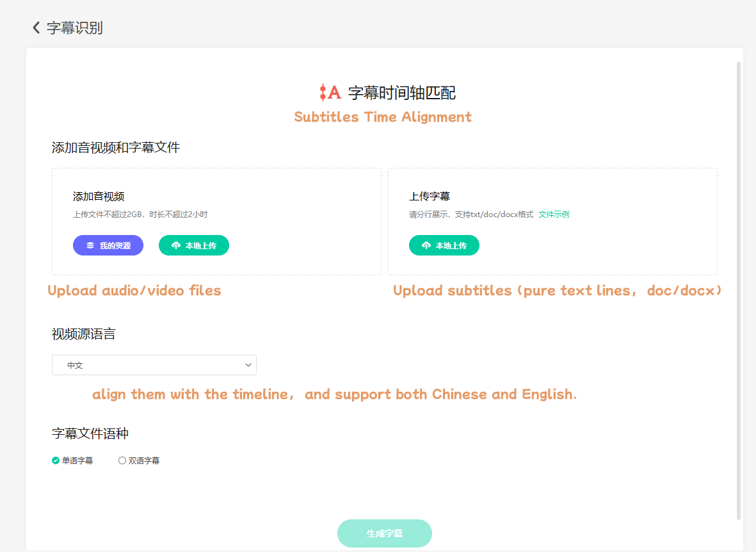The image size is (756, 552).
Task: Click the red A timeline alignment icon
Action: tap(330, 92)
